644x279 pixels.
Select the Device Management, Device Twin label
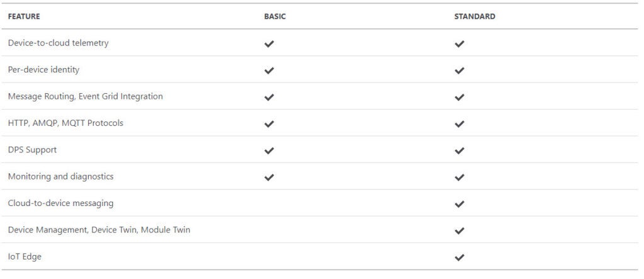coord(99,230)
